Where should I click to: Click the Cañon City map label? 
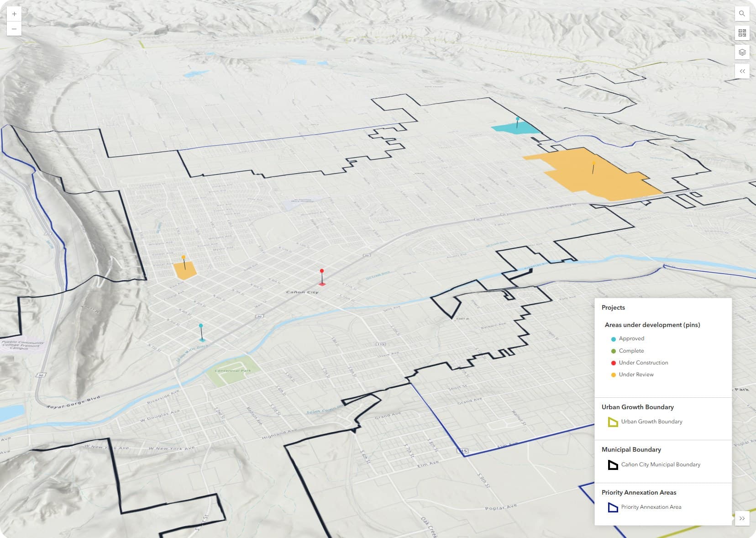(x=302, y=292)
